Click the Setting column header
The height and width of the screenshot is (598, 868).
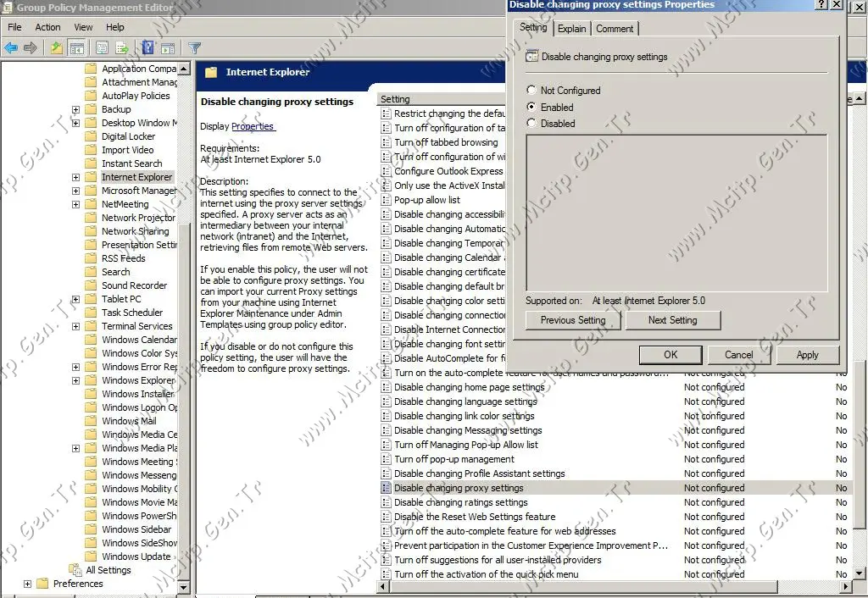[441, 99]
